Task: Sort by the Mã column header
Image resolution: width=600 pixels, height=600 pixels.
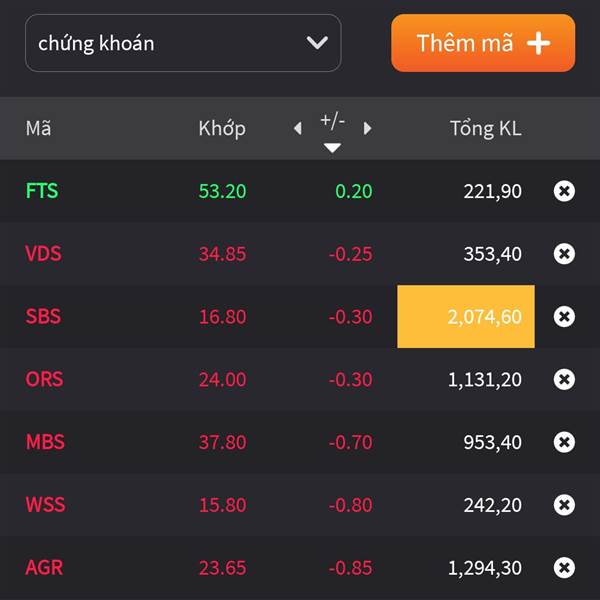Action: pos(38,128)
